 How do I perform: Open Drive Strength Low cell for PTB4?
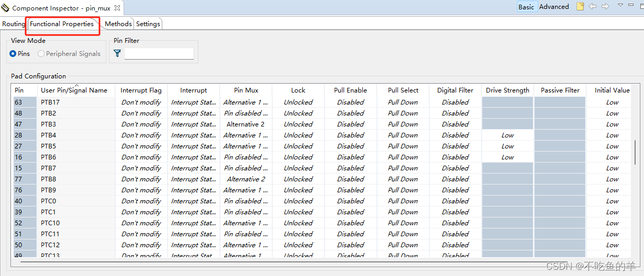[507, 135]
